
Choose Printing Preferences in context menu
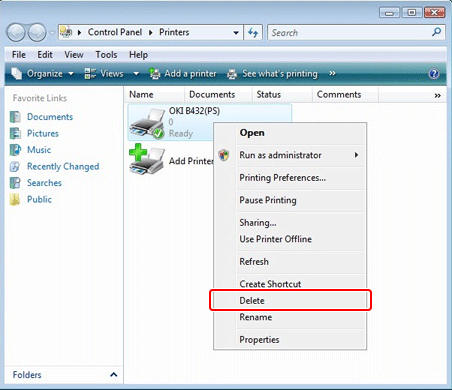pyautogui.click(x=290, y=178)
